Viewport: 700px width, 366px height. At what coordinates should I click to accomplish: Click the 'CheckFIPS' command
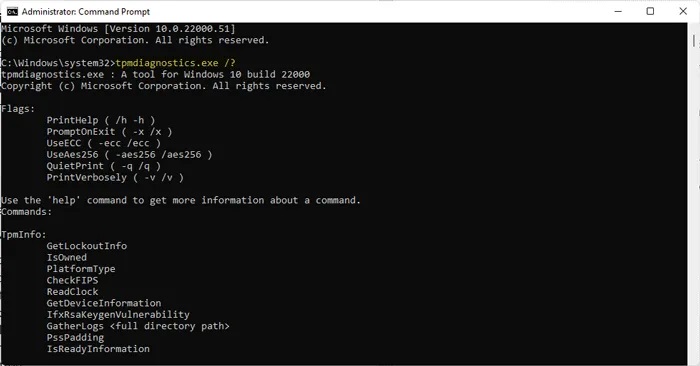72,280
